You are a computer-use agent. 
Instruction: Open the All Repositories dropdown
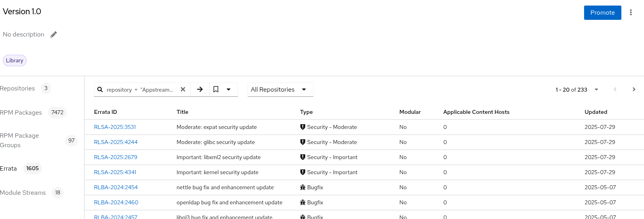click(280, 90)
